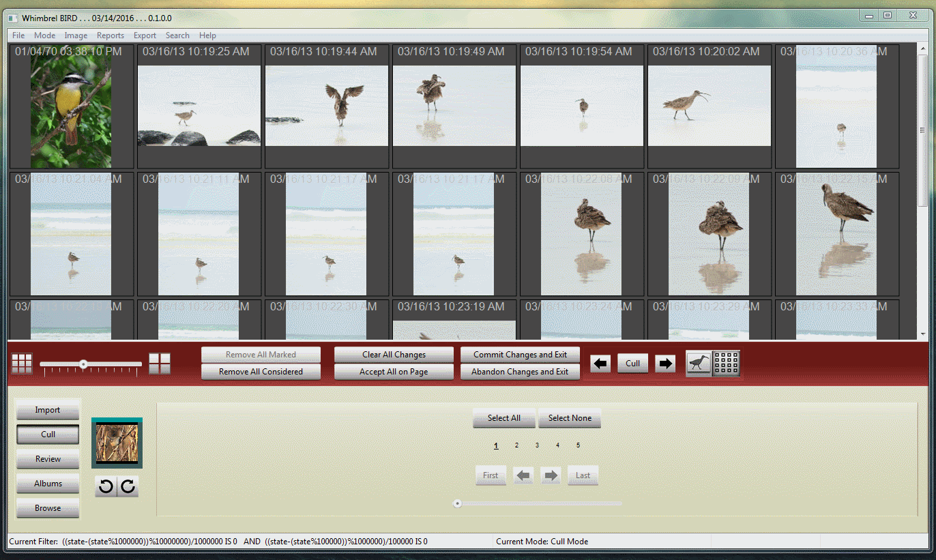
Task: Click Commit Changes and Exit
Action: [x=520, y=355]
